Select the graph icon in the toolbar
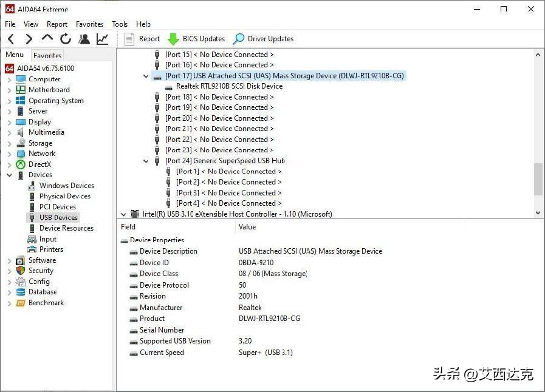The image size is (545, 392). (102, 38)
